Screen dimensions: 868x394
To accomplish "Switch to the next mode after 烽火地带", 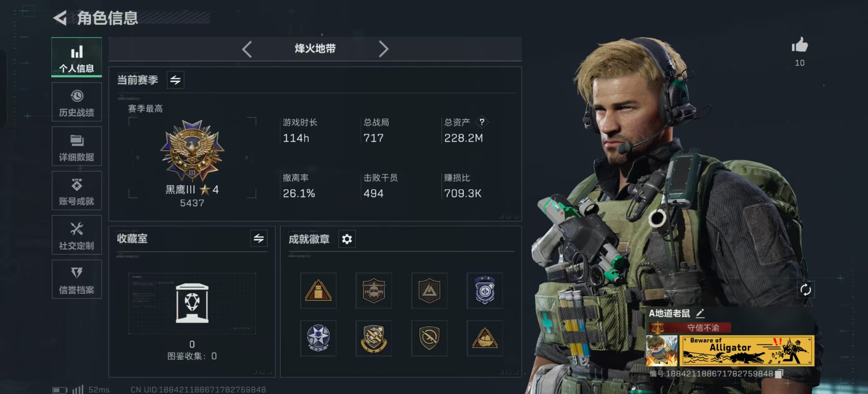I will point(383,49).
